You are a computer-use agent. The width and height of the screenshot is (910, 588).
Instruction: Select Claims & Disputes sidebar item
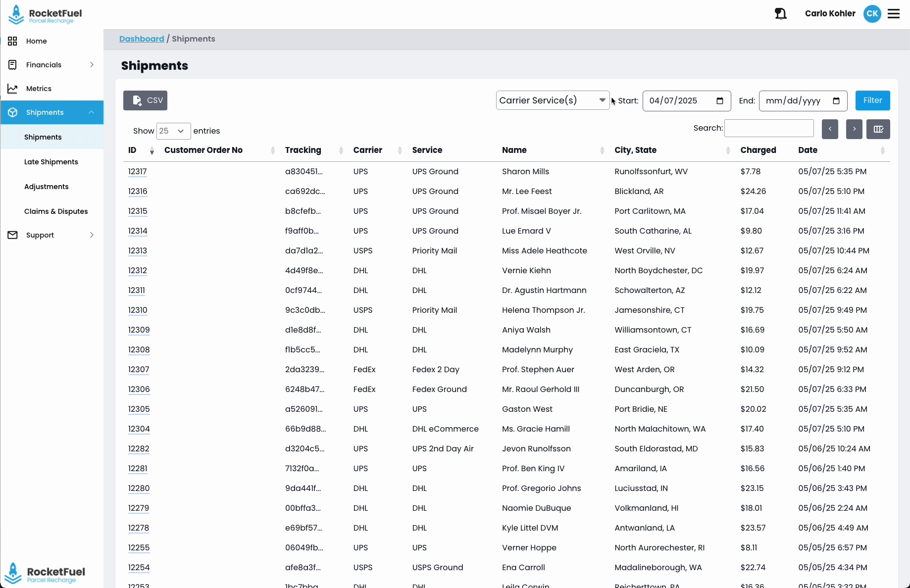pyautogui.click(x=56, y=211)
